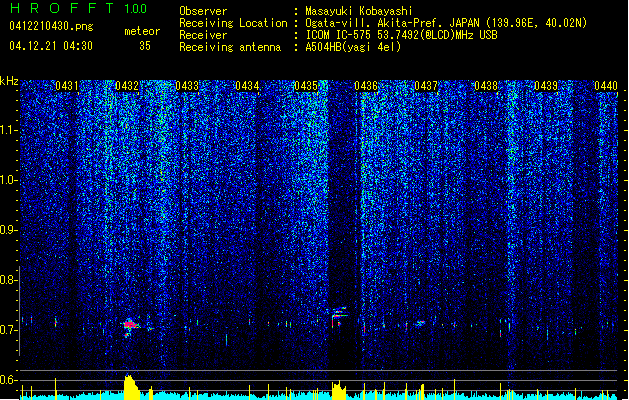Click the 0.8 kHz axis label
Viewport: 629px width, 400px height.
click(9, 280)
